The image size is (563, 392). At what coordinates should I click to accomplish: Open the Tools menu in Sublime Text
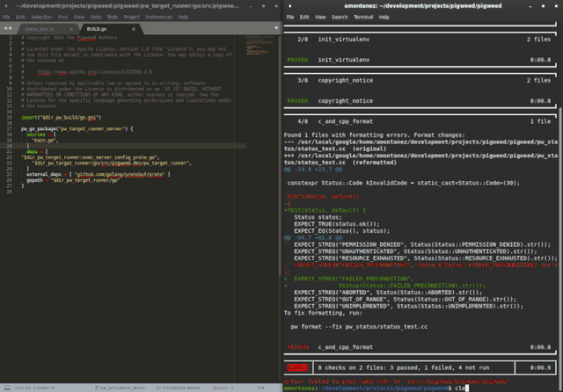tap(113, 17)
